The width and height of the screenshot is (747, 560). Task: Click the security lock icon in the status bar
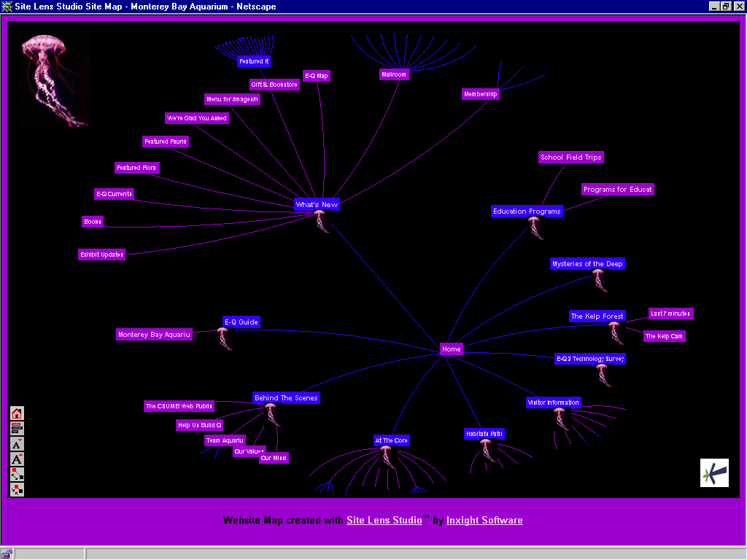(7, 554)
